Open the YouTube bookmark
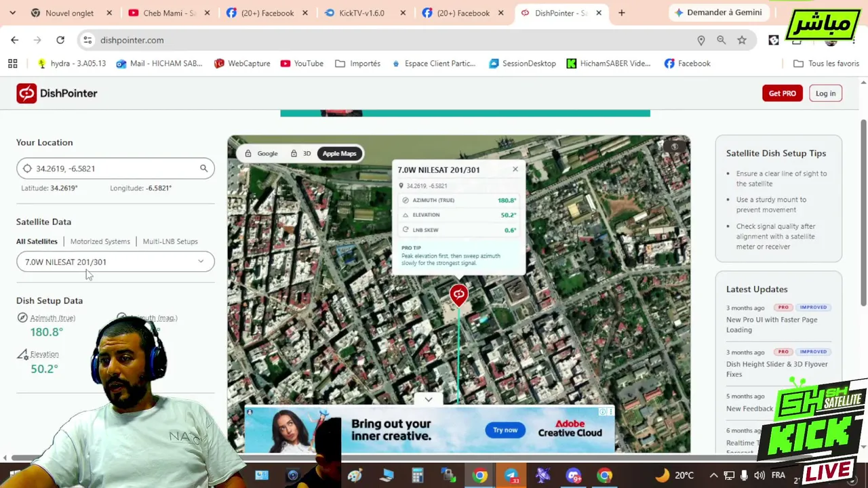Viewport: 868px width, 488px height. [x=302, y=63]
